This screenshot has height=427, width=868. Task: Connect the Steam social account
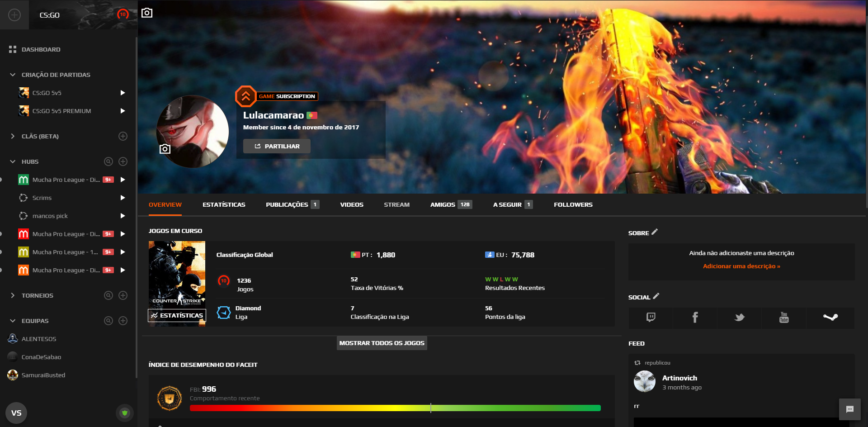[x=830, y=318]
